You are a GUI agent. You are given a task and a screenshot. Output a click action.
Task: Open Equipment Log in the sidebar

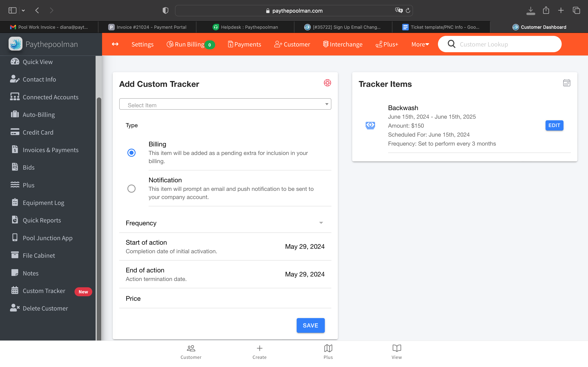[x=43, y=203]
